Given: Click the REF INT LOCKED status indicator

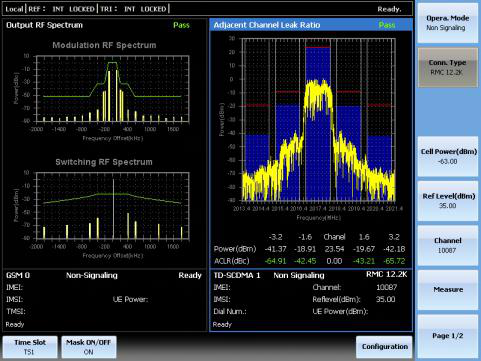Looking at the screenshot, I should click(x=61, y=9).
